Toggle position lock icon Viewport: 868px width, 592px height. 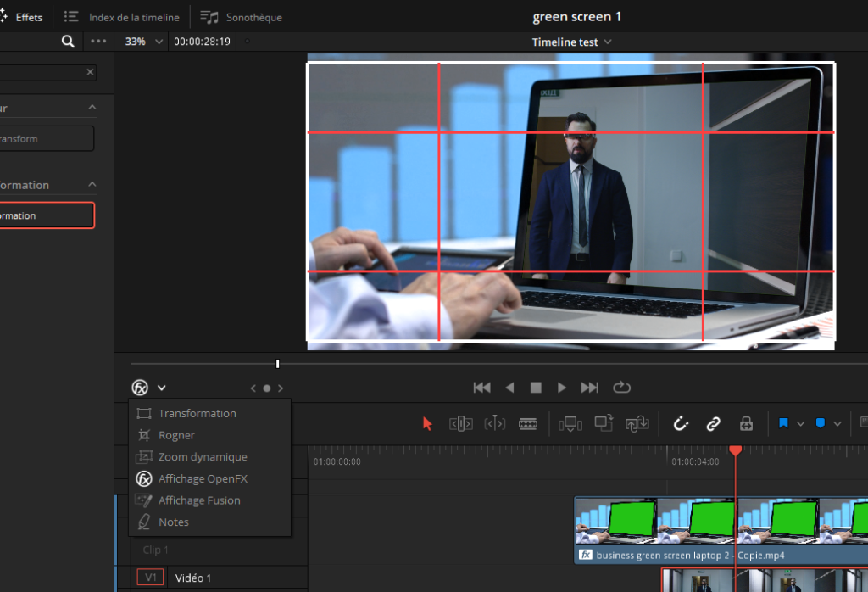[746, 423]
